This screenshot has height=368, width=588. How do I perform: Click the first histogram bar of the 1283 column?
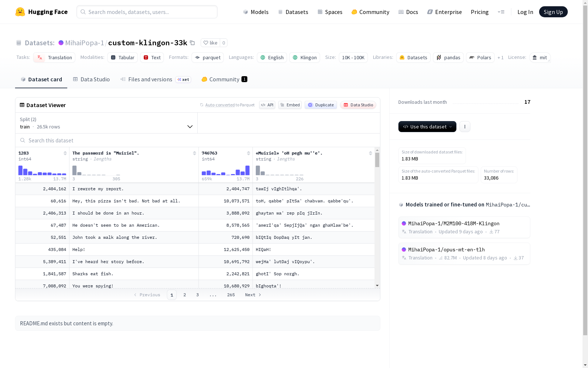(x=21, y=170)
